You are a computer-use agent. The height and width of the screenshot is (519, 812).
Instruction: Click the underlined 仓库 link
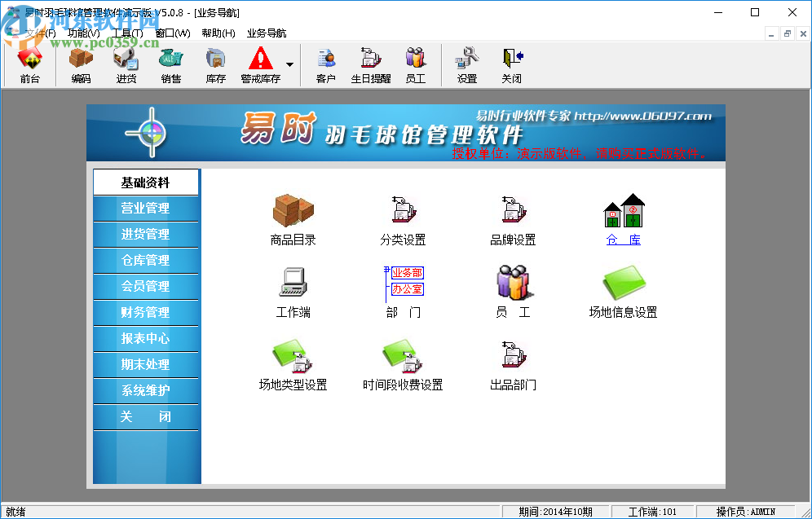(x=622, y=240)
